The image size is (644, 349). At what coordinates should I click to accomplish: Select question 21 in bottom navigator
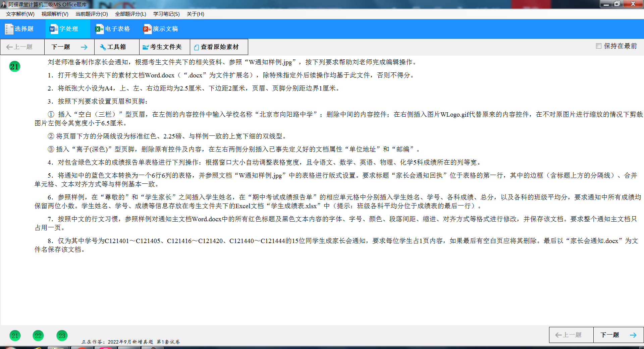coord(15,335)
